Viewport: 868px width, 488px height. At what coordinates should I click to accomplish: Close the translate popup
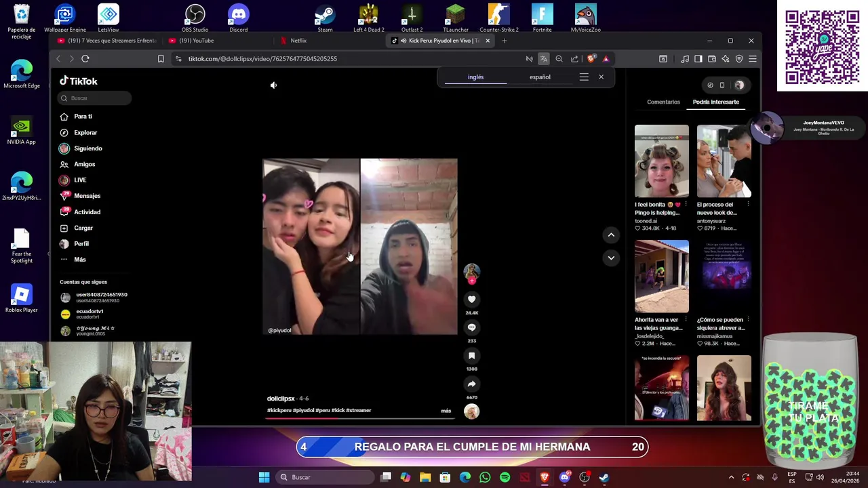coord(601,77)
